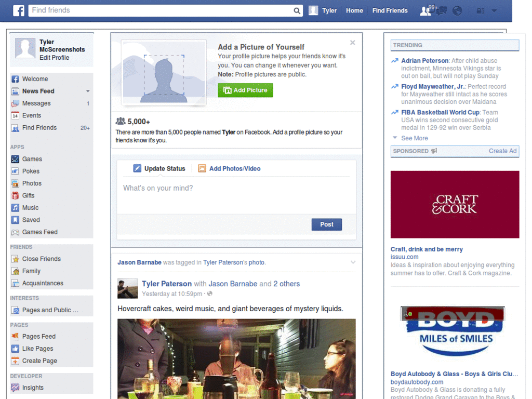532x399 pixels.
Task: Open 'Craft, drink and be merry' ad link
Action: [x=427, y=249]
